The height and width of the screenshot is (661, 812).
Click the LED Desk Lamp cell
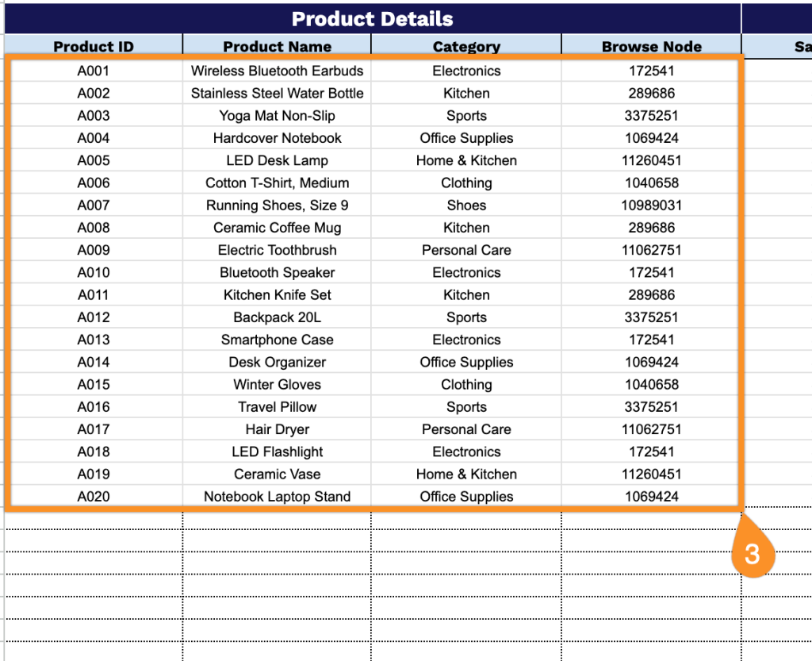pyautogui.click(x=277, y=160)
